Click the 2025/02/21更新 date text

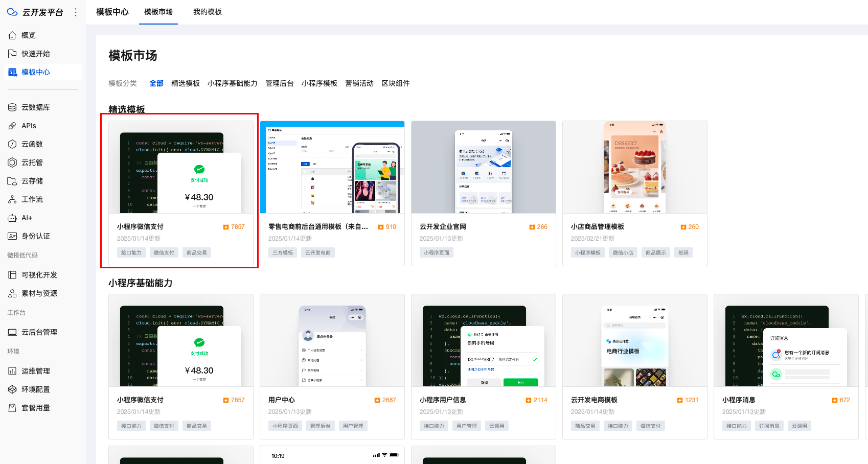click(x=593, y=239)
